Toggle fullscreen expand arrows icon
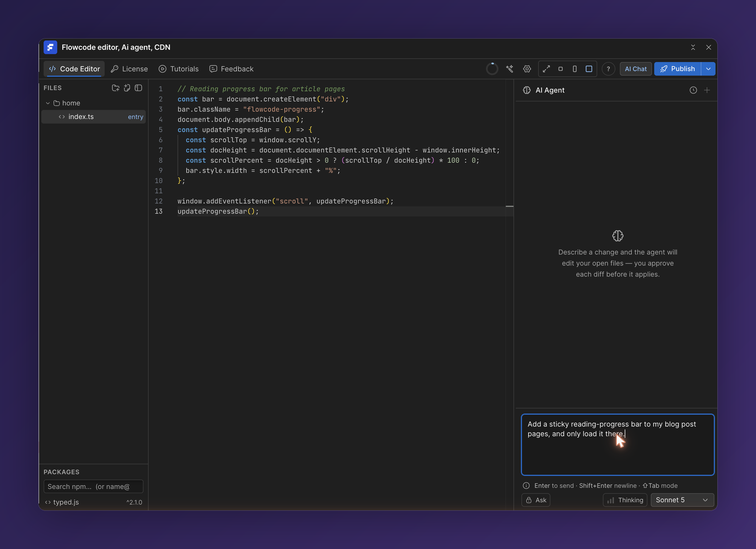756x549 pixels. click(546, 69)
